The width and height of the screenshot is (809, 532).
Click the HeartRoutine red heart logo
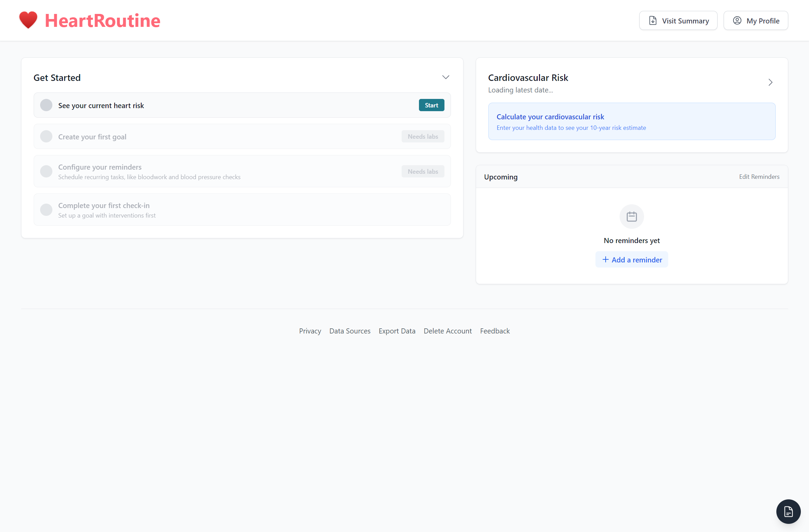click(28, 20)
